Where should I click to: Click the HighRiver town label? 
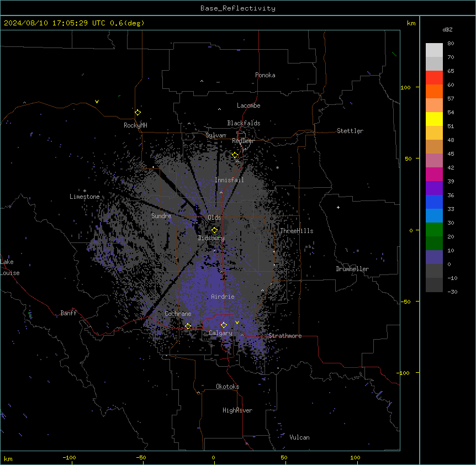click(x=237, y=410)
